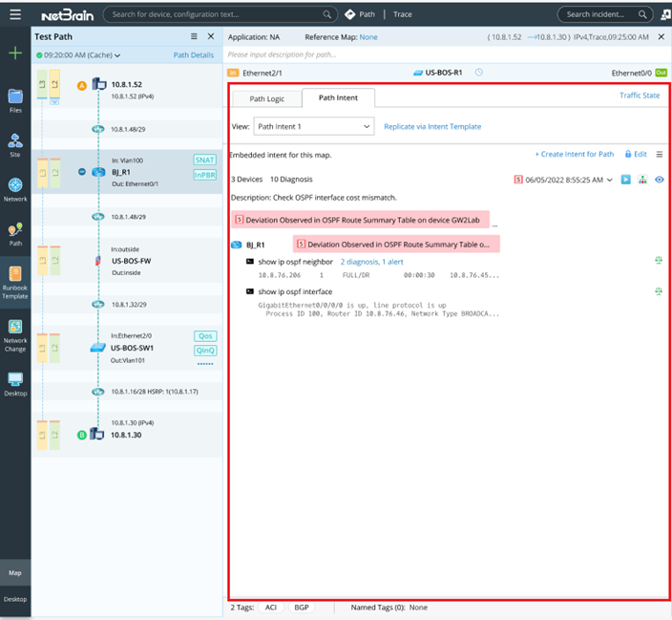Screen dimensions: 672x620
Task: Expand the ellipsis after GW2Lab deviation message
Action: tap(495, 225)
